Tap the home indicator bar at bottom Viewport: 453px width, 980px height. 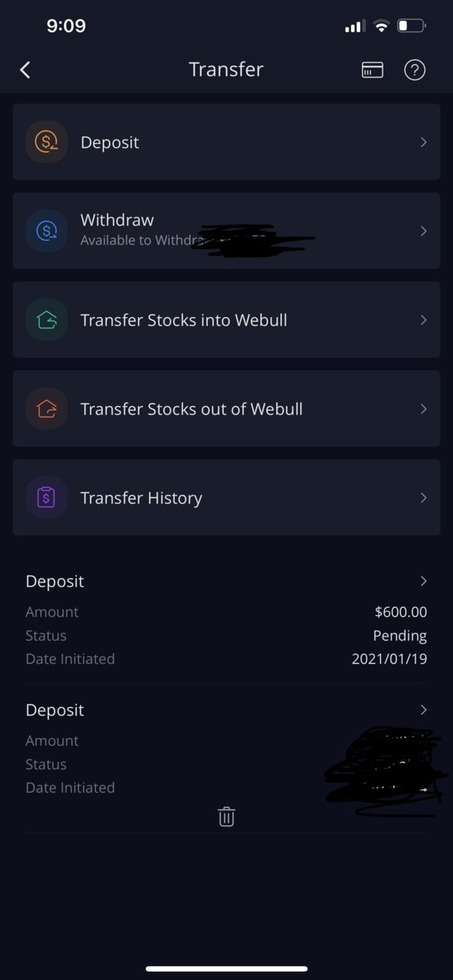(226, 969)
